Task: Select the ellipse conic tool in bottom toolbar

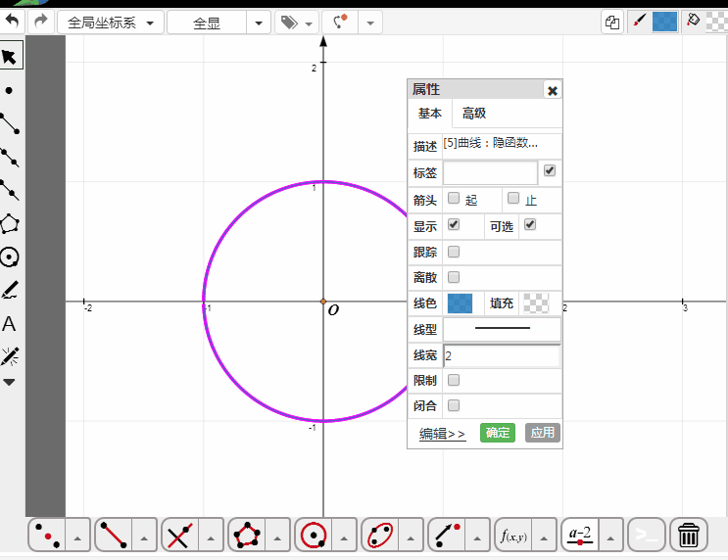Action: (x=380, y=536)
